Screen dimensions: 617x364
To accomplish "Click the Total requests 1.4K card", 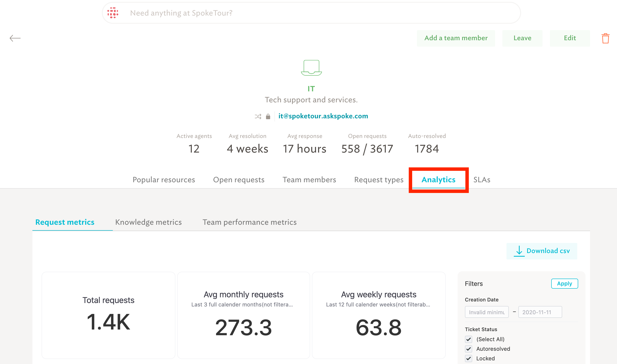I will coord(108,315).
